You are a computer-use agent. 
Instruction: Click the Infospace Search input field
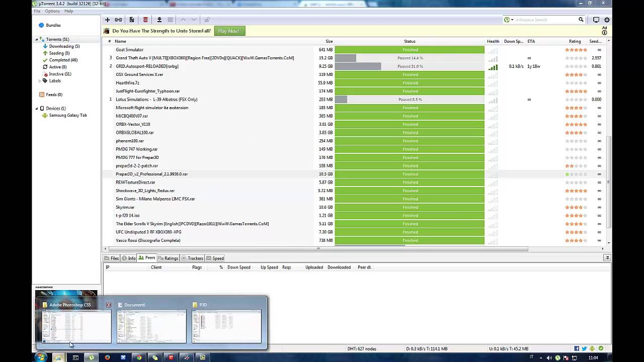tap(546, 20)
